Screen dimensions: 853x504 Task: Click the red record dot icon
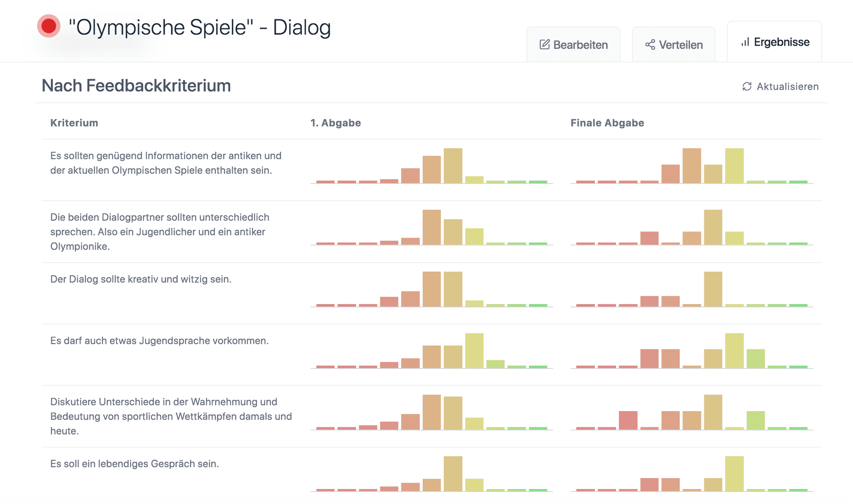tap(49, 26)
